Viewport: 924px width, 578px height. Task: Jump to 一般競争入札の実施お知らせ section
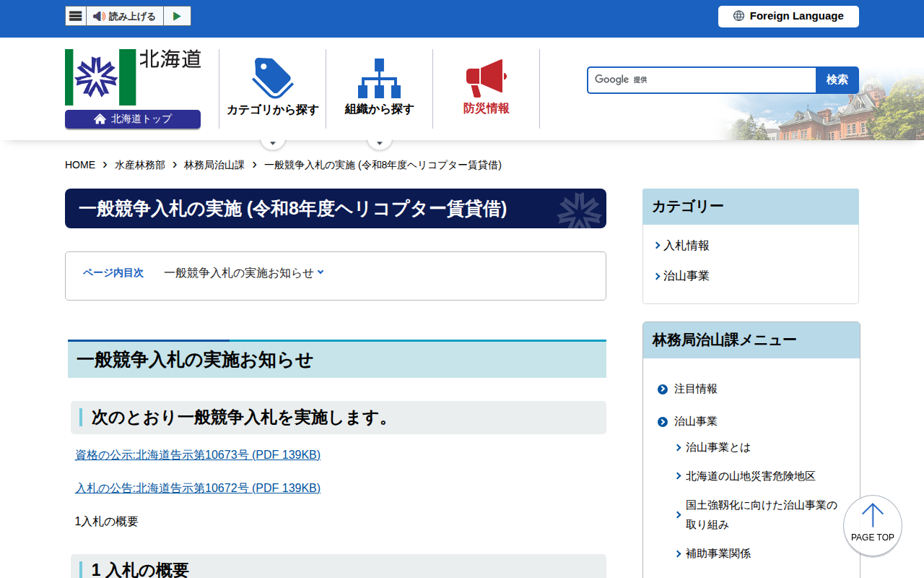tap(244, 273)
